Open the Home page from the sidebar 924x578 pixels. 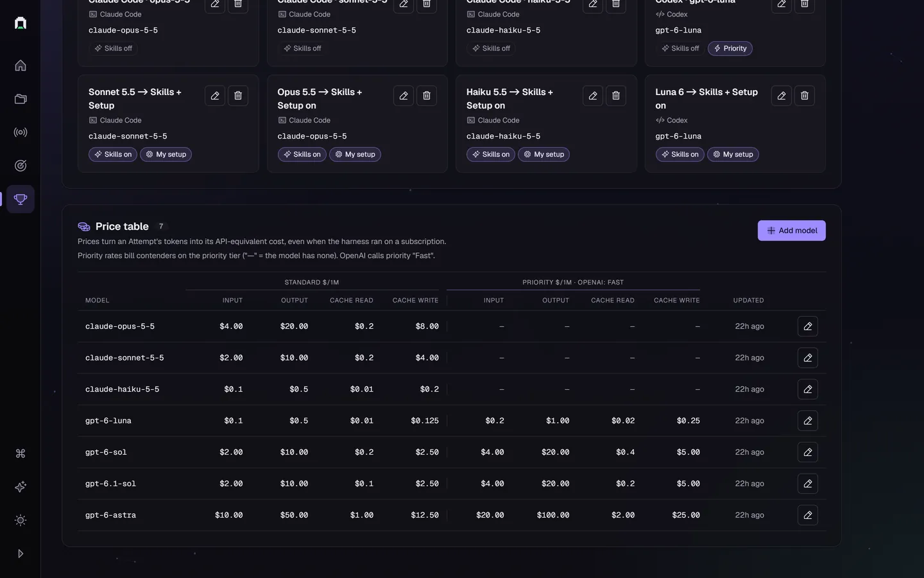tap(21, 66)
